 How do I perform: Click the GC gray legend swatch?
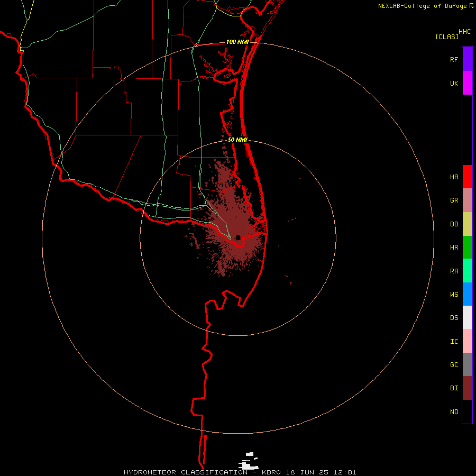(467, 364)
